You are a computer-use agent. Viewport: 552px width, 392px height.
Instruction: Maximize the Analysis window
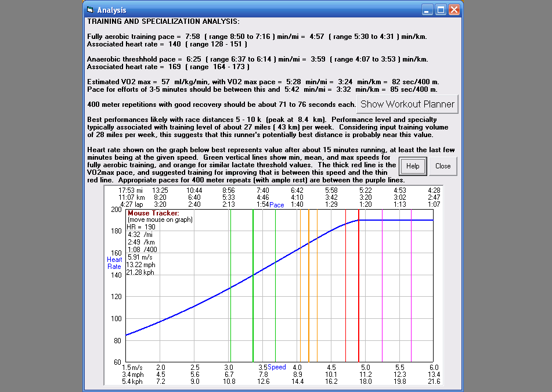[x=441, y=10]
